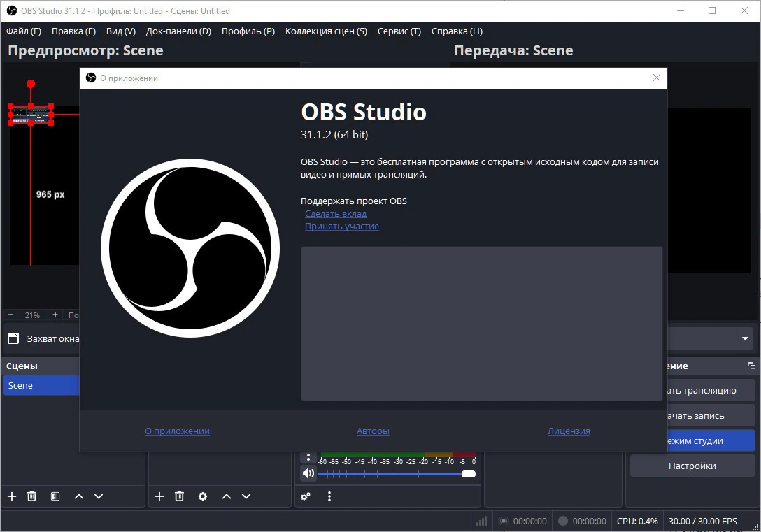This screenshot has height=532, width=761.
Task: Open source properties gear icon
Action: click(x=203, y=496)
